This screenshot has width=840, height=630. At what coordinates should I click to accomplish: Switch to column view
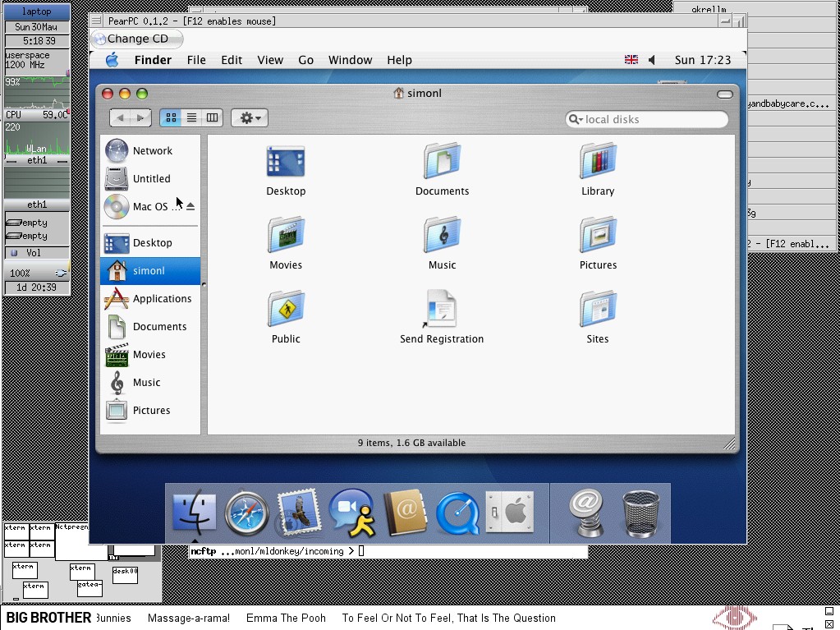[x=212, y=117]
